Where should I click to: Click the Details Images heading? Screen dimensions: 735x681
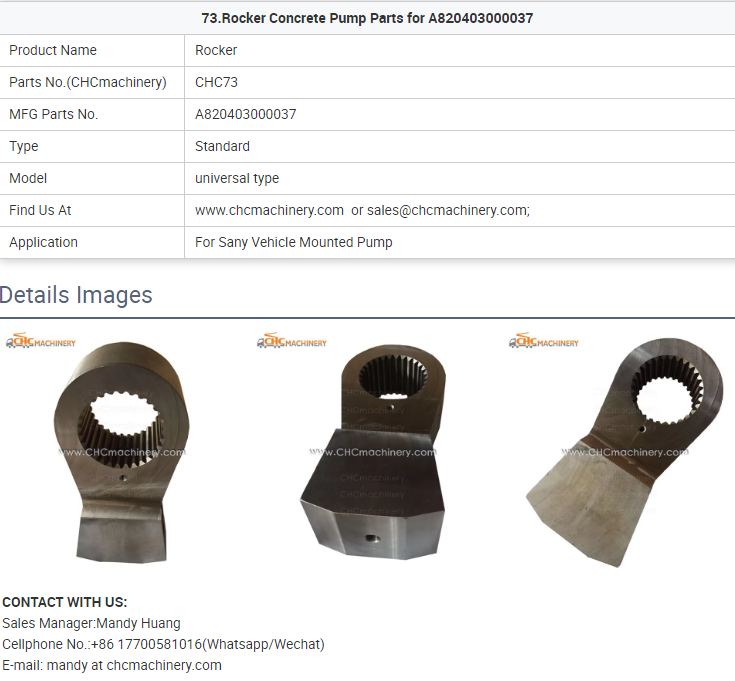[x=76, y=295]
